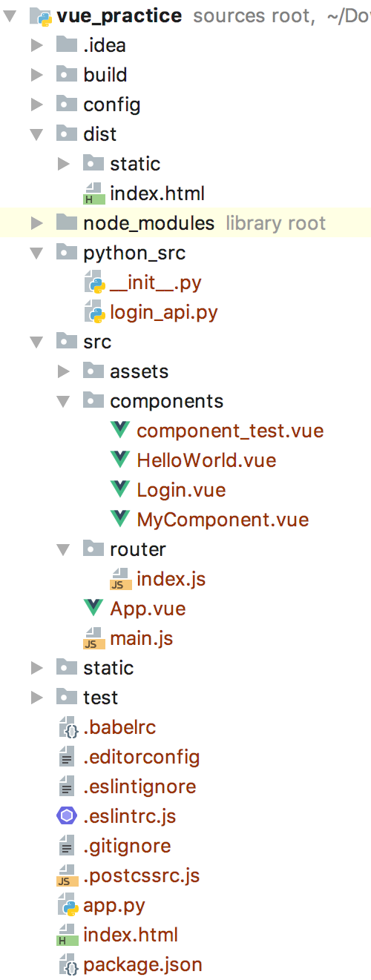Select HelloWorld.vue in the tree
Image resolution: width=371 pixels, height=980 pixels.
pyautogui.click(x=206, y=460)
